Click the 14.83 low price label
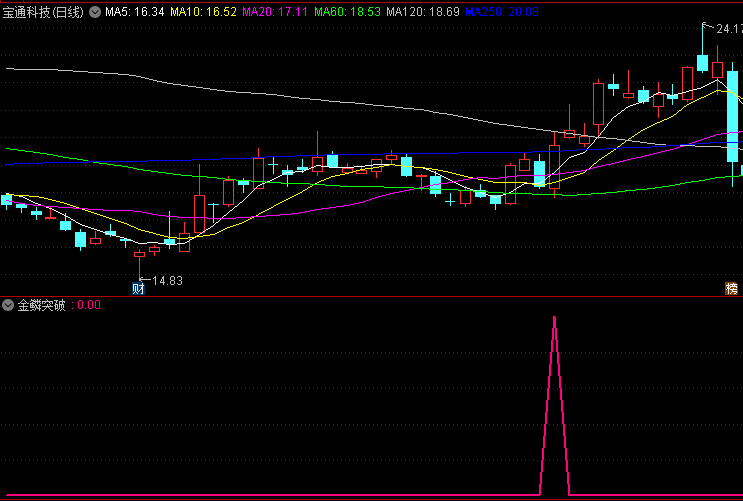Screen dimensions: 743x501 coord(167,281)
